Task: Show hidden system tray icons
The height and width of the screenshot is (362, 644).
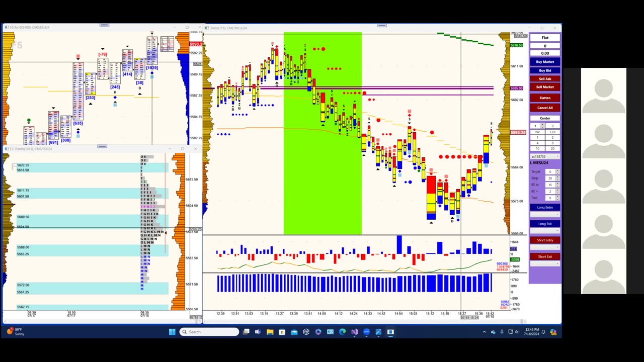Action: coord(485,332)
